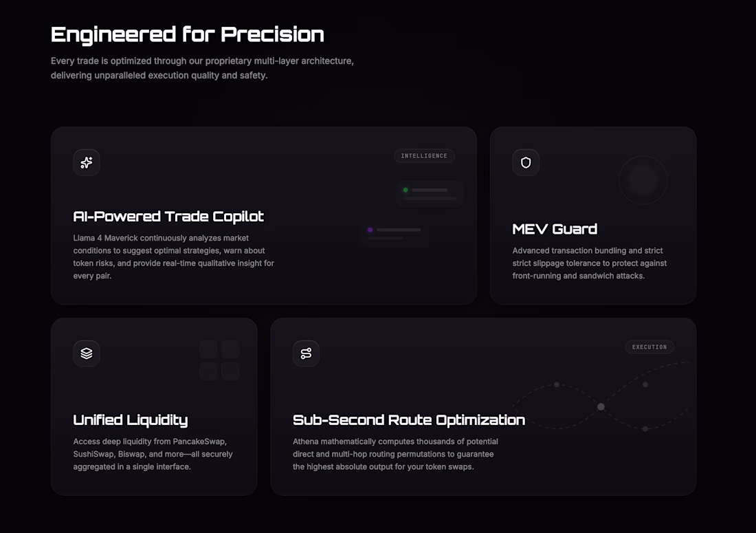Screen dimensions: 756x533
Task: Select the stacked layers liquidity icon
Action: (87, 353)
